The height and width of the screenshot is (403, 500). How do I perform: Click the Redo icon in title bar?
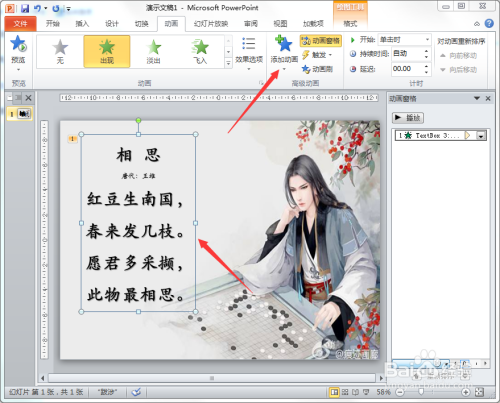(x=56, y=8)
